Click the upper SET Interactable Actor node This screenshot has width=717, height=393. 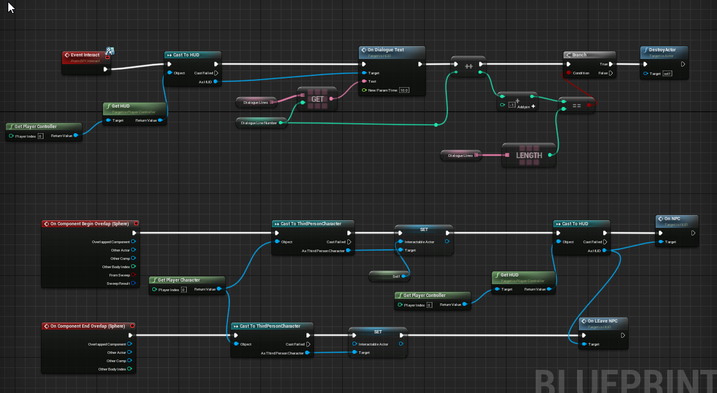click(x=424, y=239)
